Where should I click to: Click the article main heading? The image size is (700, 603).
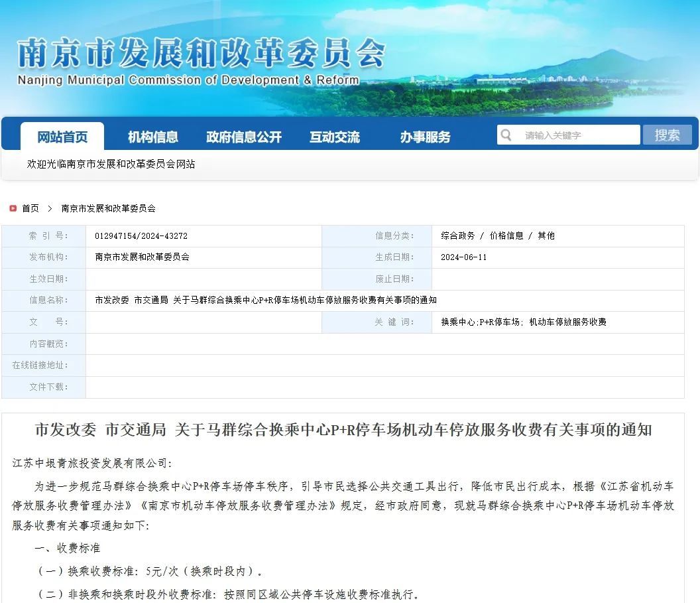[x=343, y=430]
